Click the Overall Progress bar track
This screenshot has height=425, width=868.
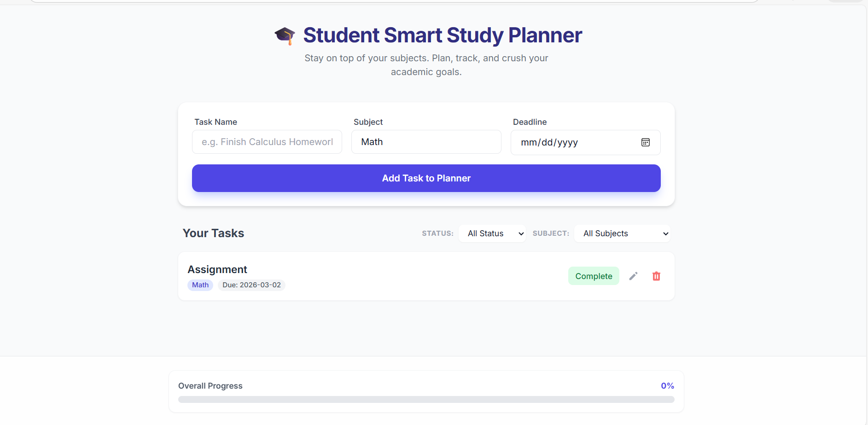426,399
